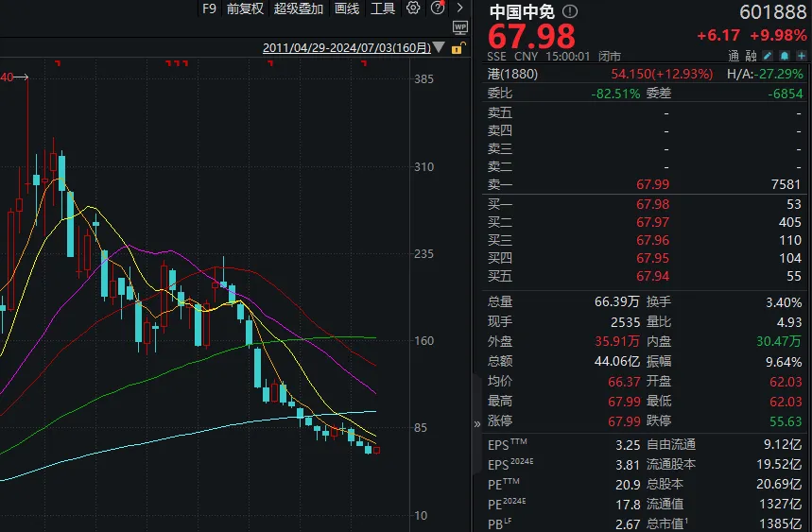Click 外盘 value 35.91万
Image resolution: width=812 pixels, height=532 pixels.
pyautogui.click(x=616, y=341)
